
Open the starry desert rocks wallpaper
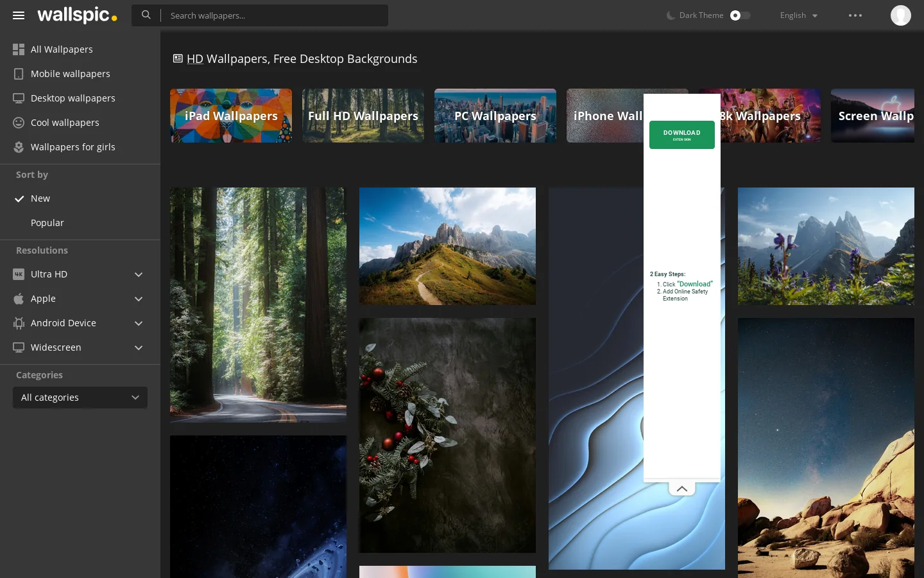tap(826, 448)
